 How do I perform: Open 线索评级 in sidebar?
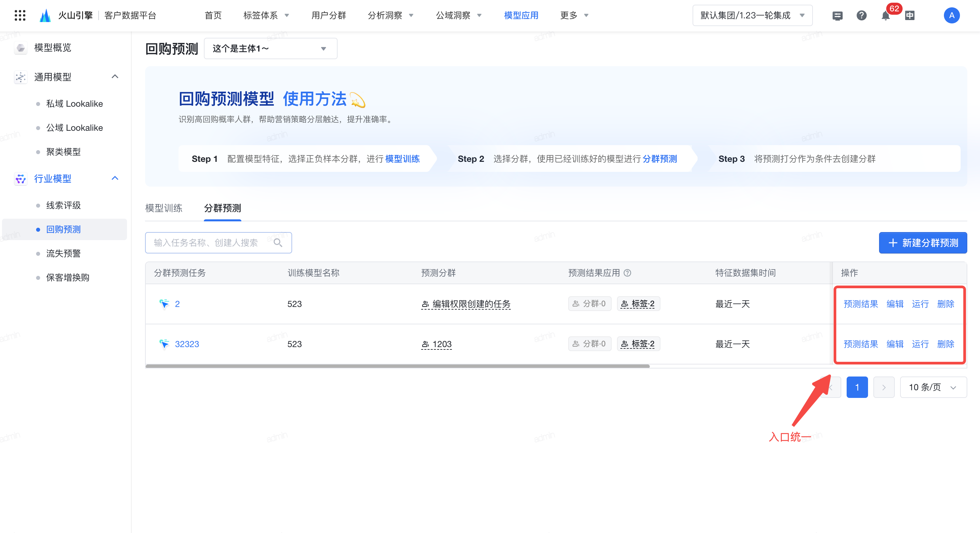tap(64, 205)
